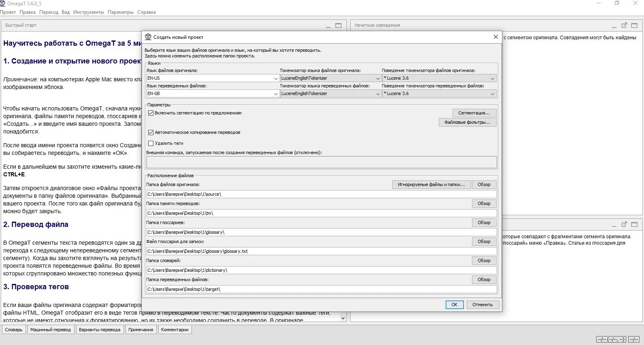Confirm project creation with OK
Viewport: 644px width, 345px height.
tap(454, 305)
